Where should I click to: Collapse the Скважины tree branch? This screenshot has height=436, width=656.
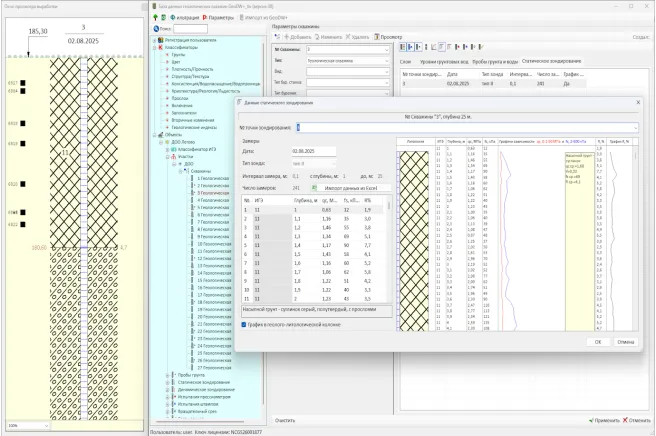coord(182,170)
